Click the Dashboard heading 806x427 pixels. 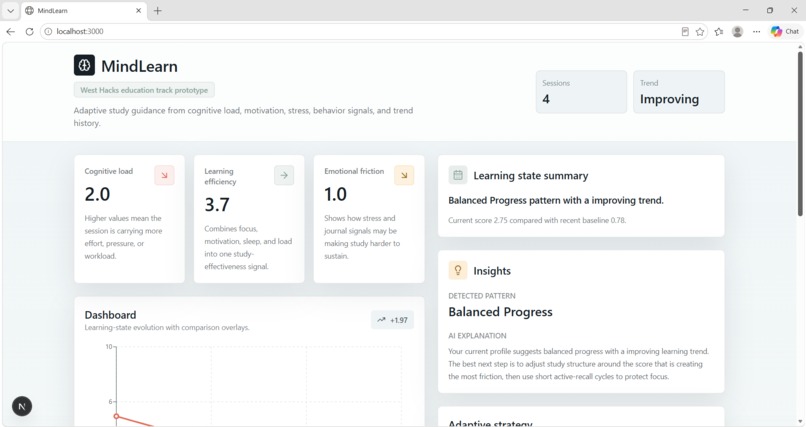(x=110, y=314)
